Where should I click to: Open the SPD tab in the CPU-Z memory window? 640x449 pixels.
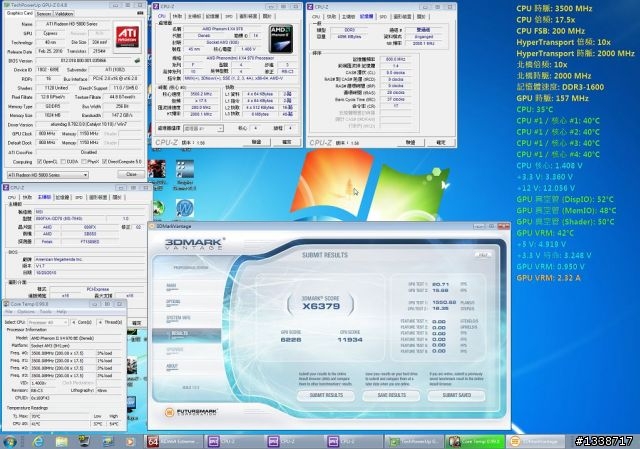click(x=383, y=17)
